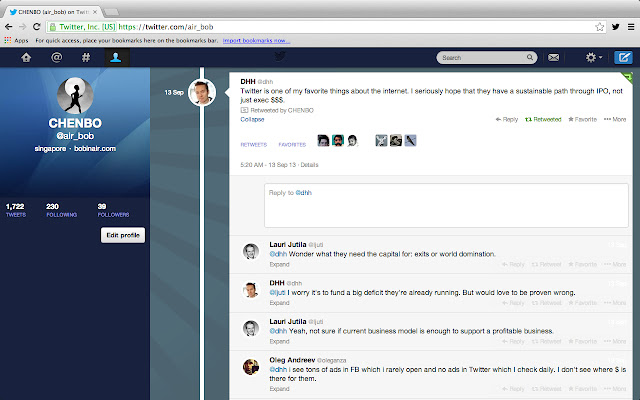Click the Reply to @dhh text box
640x400 pixels.
coord(432,204)
